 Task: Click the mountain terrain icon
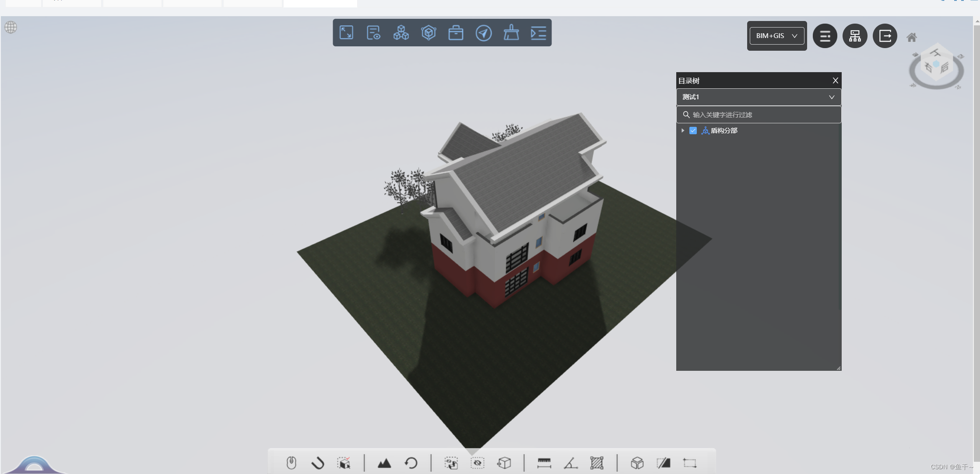[384, 463]
